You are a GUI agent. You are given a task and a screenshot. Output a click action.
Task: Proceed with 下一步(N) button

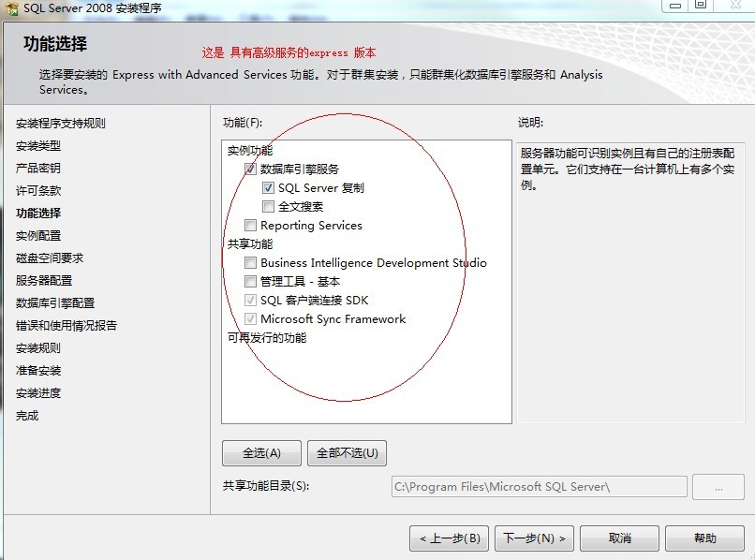(x=534, y=538)
